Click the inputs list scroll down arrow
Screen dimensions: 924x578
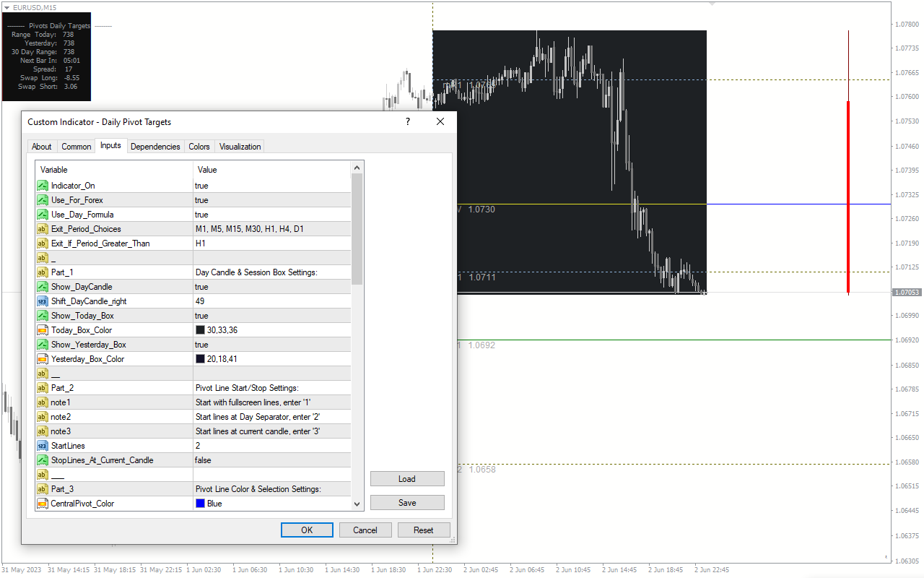click(357, 504)
